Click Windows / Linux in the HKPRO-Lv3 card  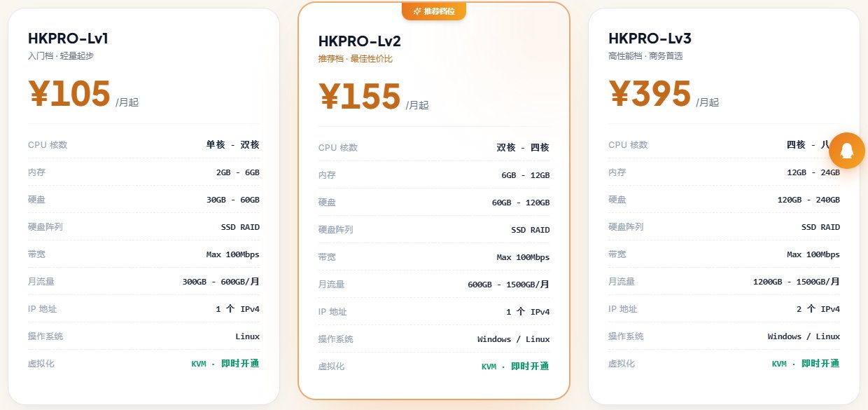click(804, 336)
